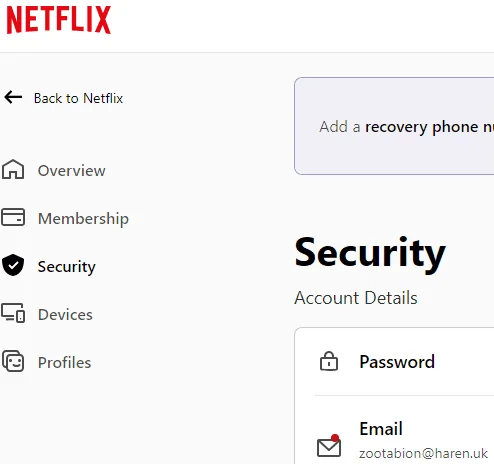Open Devices from the sidebar

65,315
